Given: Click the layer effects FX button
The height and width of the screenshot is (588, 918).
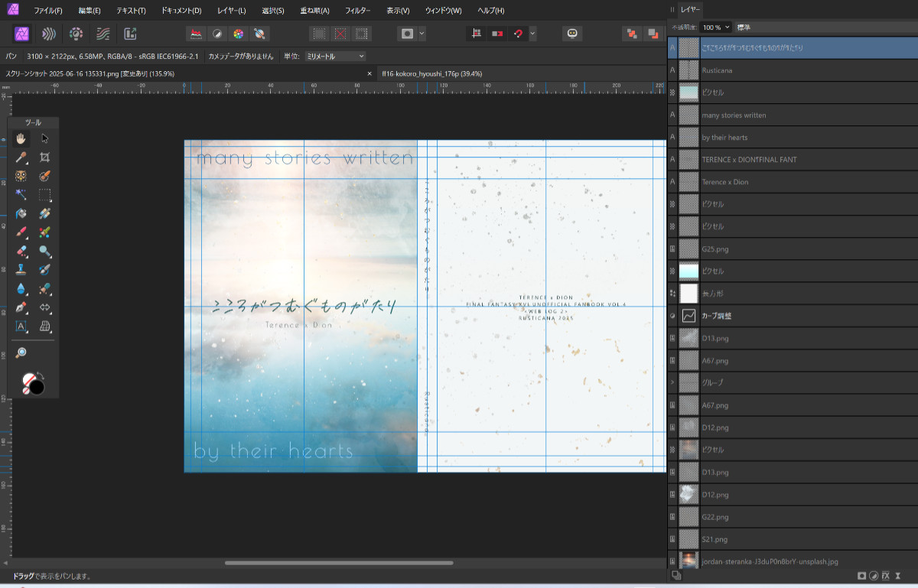Looking at the screenshot, I should point(885,575).
